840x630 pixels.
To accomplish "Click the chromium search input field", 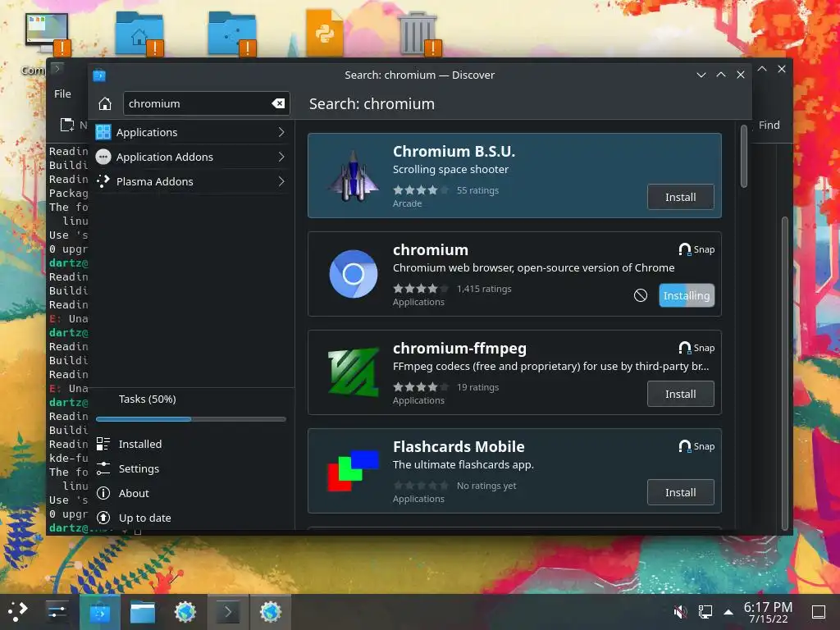I will click(206, 103).
